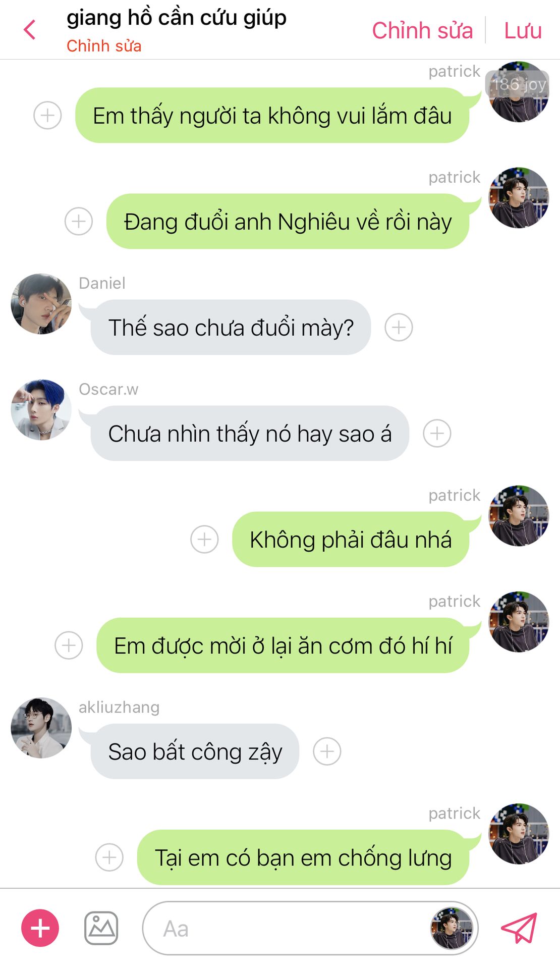
Task: Click plus icon beside 'Em thấy người ta không vui lắm đâu'
Action: click(x=47, y=115)
